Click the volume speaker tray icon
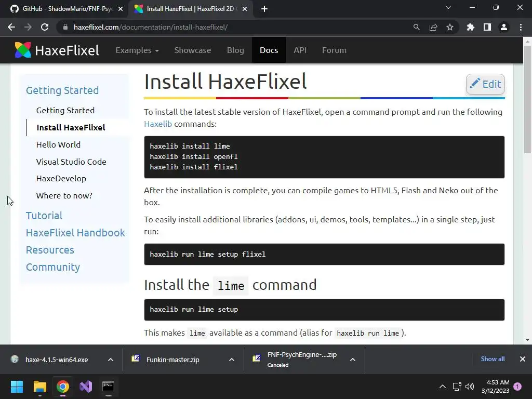Viewport: 532px width, 399px height. coord(470,387)
